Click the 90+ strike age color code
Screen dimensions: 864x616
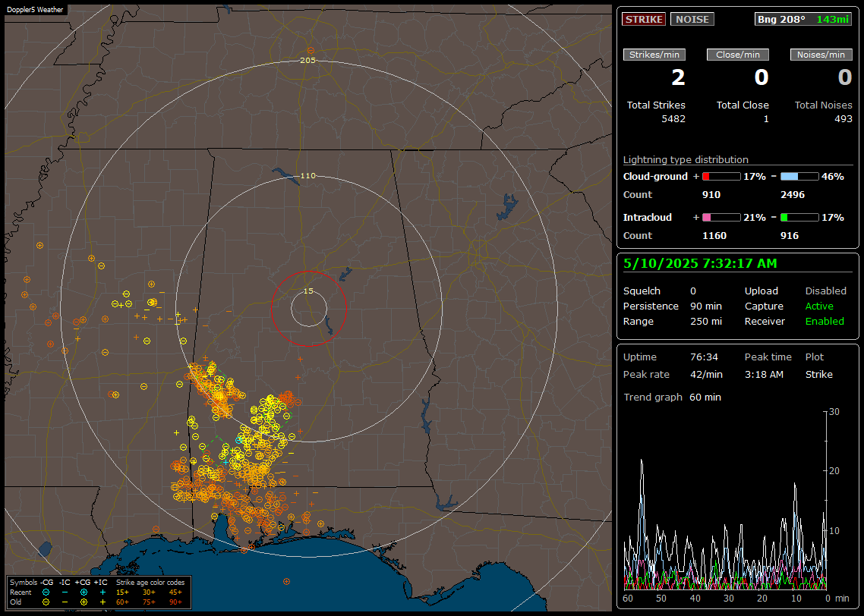pyautogui.click(x=175, y=602)
